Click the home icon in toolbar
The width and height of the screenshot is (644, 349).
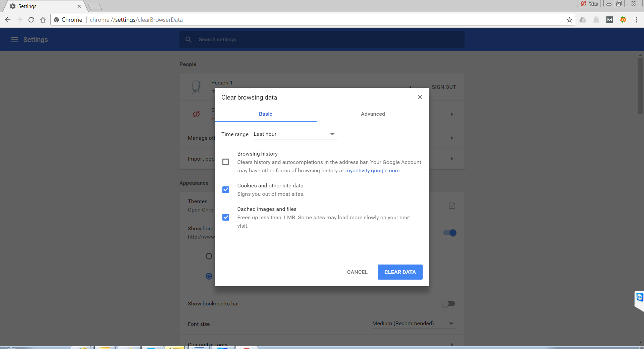click(43, 20)
